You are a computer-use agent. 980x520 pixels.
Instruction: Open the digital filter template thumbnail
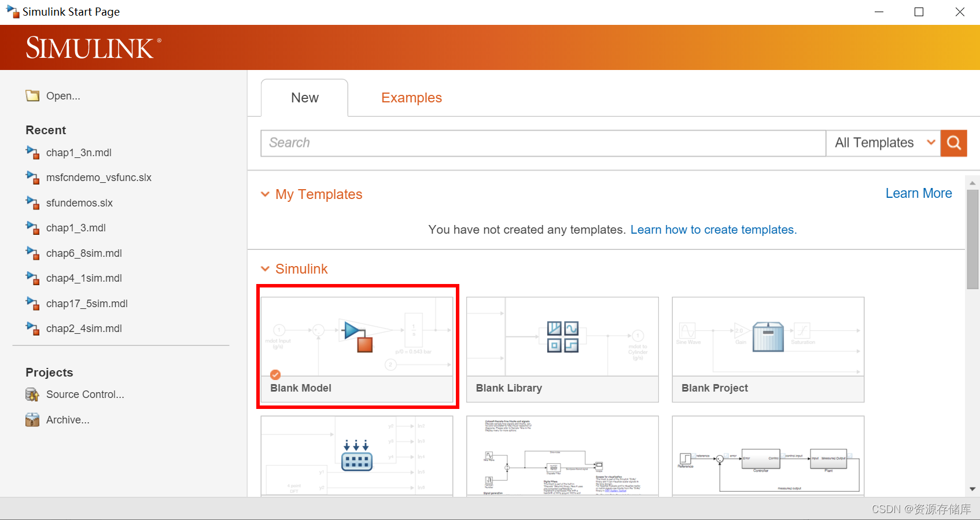[562, 456]
